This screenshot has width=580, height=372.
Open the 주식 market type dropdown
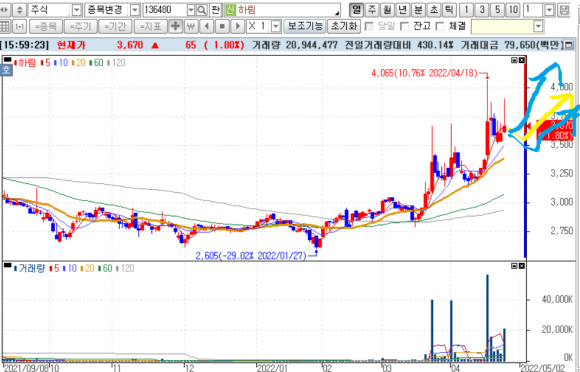tap(76, 10)
